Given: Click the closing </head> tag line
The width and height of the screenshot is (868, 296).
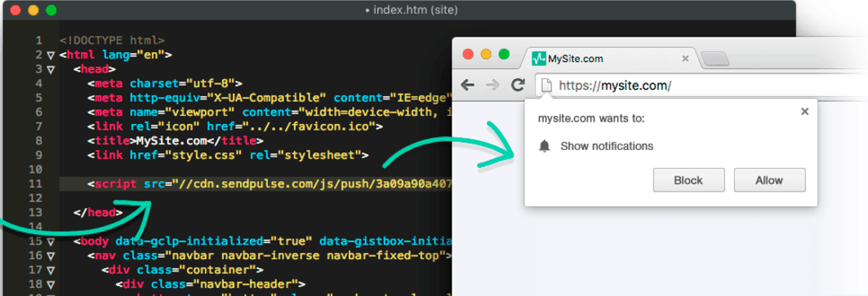Looking at the screenshot, I should [98, 213].
